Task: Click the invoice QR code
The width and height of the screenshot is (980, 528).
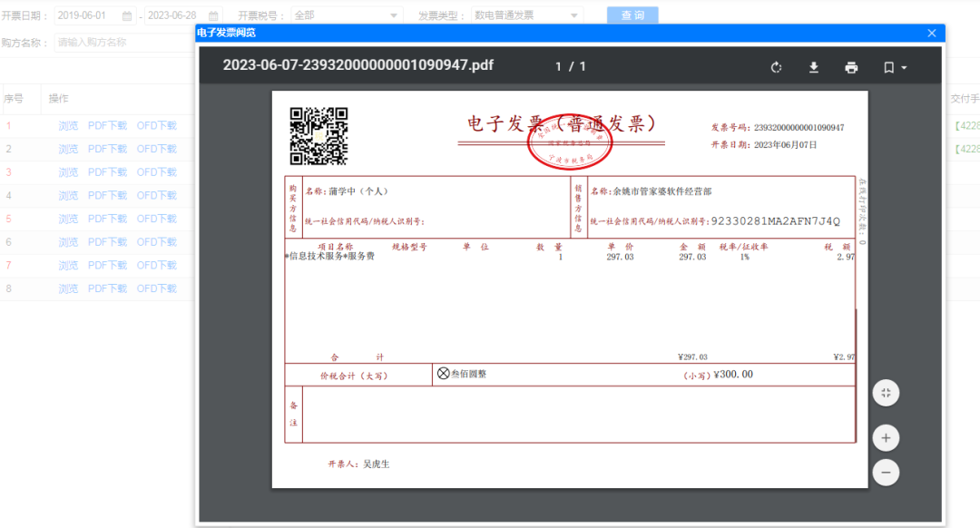Action: [318, 136]
